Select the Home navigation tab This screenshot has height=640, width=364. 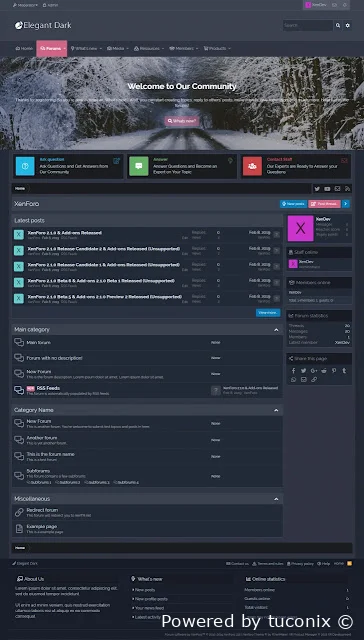coord(24,49)
